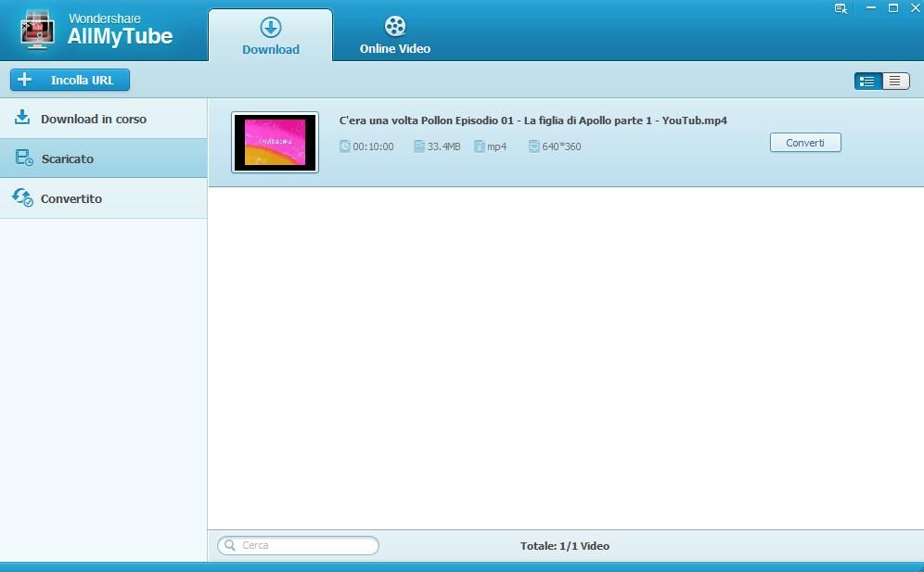Viewport: 924px width, 572px height.
Task: Click the Scaricato film icon
Action: tap(23, 158)
